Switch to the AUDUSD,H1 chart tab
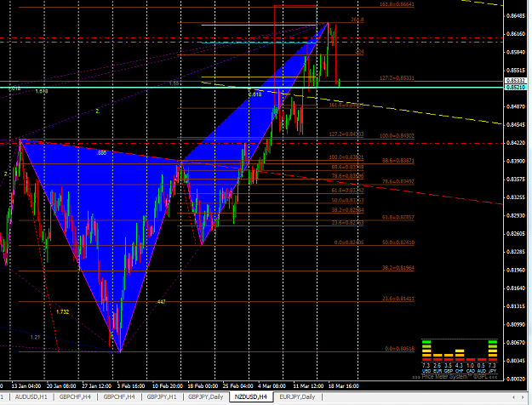Image resolution: width=532 pixels, height=405 pixels. [x=31, y=396]
